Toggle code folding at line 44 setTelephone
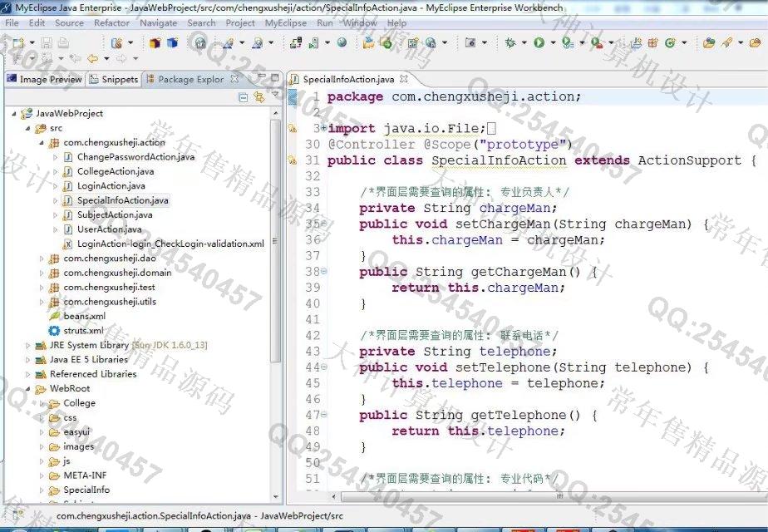Viewport: 768px width, 532px height. pos(324,367)
